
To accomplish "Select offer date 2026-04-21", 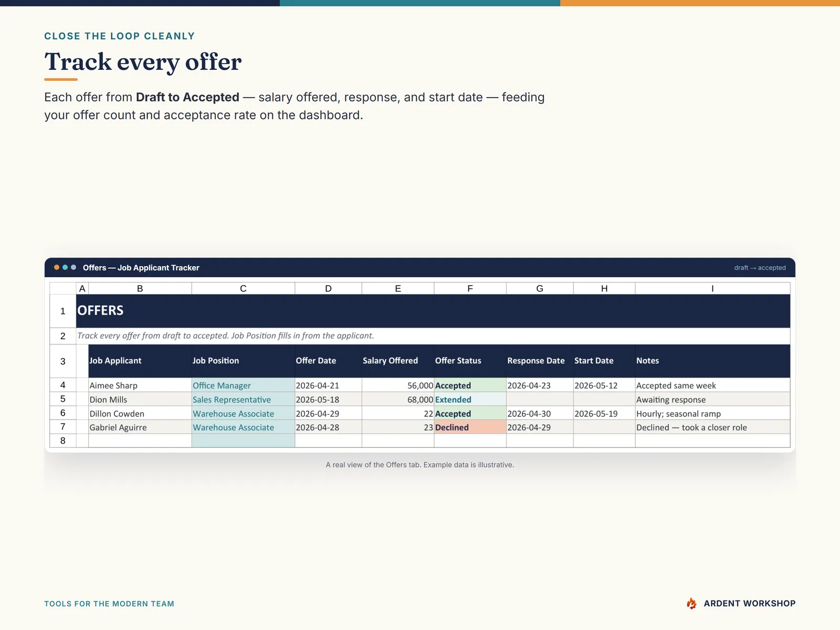I will click(328, 385).
